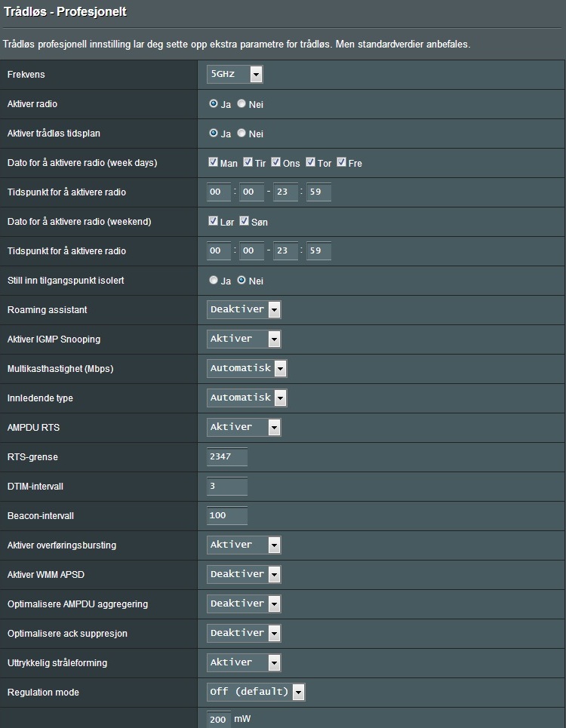Screen dimensions: 566x728
Task: Toggle the Fre weekday checkbox
Action: pos(341,162)
